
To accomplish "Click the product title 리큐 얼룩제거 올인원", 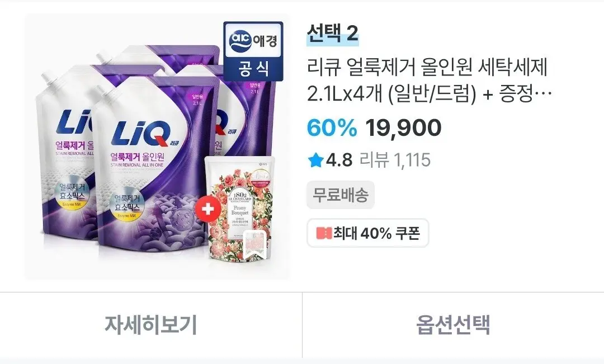I will pyautogui.click(x=430, y=81).
